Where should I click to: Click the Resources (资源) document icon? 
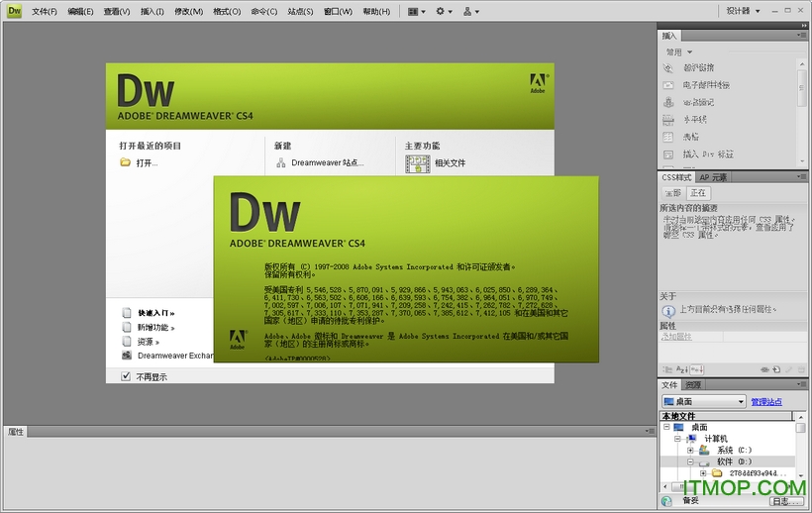point(127,341)
